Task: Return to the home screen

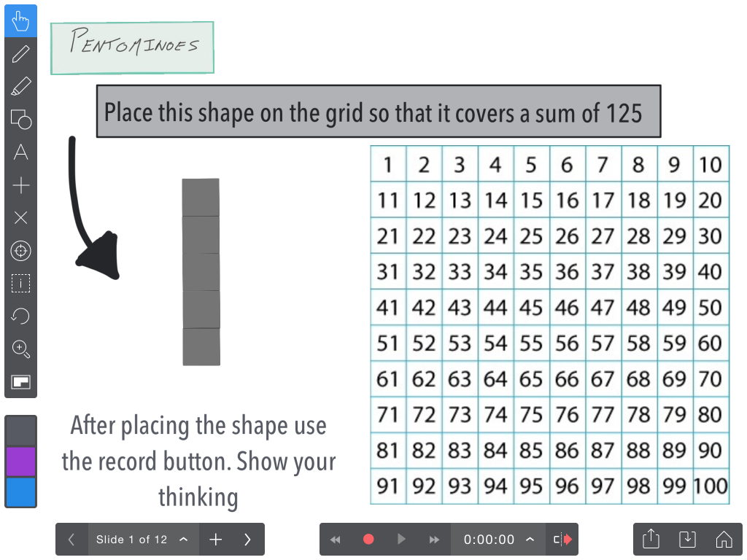Action: point(724,540)
